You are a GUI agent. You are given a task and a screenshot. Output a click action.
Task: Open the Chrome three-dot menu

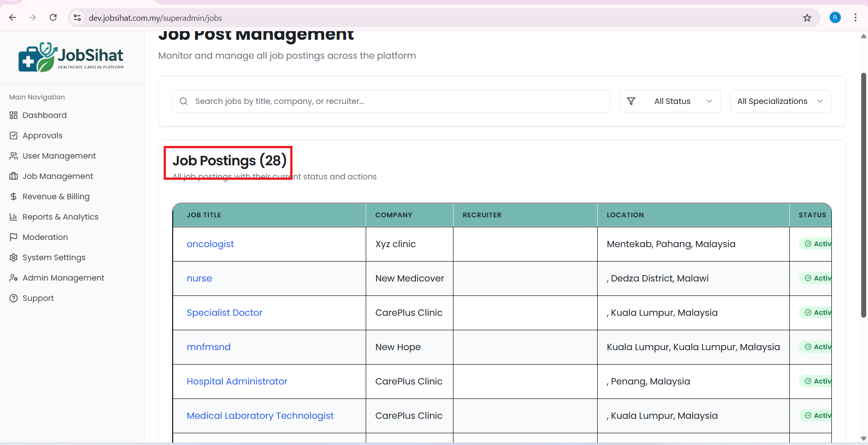pyautogui.click(x=855, y=18)
